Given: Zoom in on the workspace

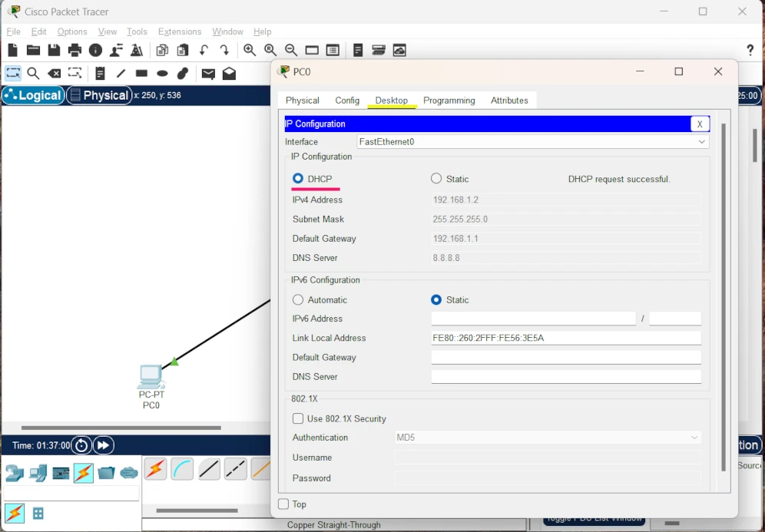Looking at the screenshot, I should [250, 50].
